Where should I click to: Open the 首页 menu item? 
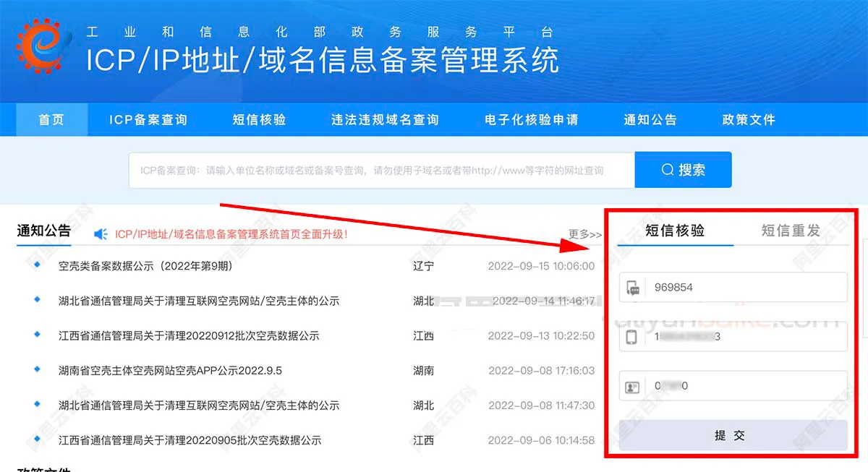click(x=50, y=120)
